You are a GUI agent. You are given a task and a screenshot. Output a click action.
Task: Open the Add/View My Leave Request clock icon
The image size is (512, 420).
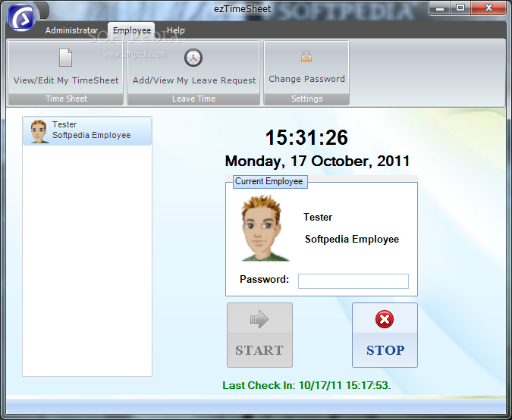tap(193, 58)
